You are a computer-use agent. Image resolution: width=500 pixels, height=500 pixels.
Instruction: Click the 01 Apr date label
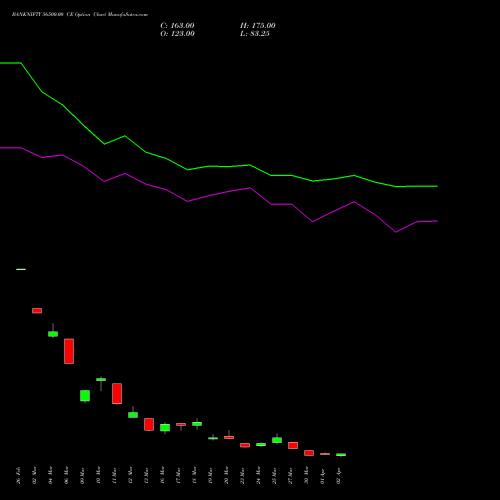point(322,475)
